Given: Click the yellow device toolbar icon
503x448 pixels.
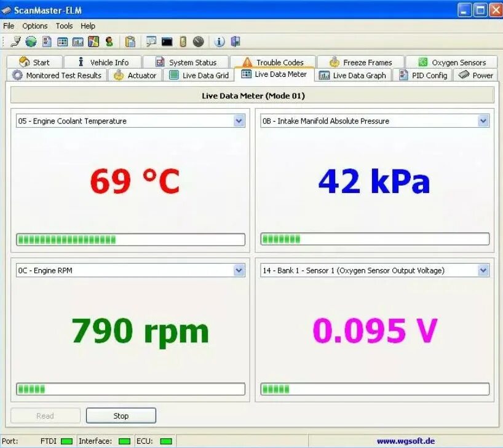Looking at the screenshot, I should click(x=183, y=42).
